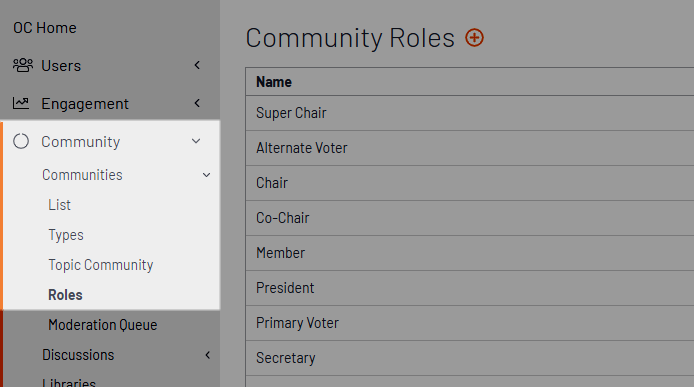Click the Engagement chart icon
Screen dimensions: 694x387
[x=21, y=103]
